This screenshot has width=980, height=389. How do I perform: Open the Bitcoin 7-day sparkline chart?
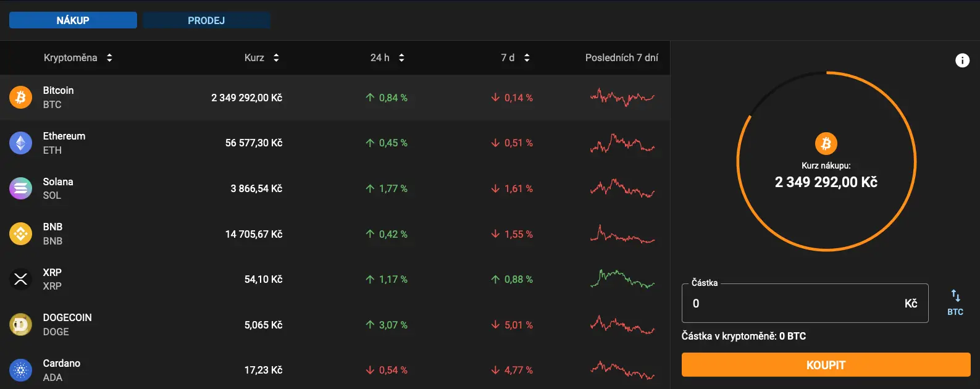coord(622,98)
